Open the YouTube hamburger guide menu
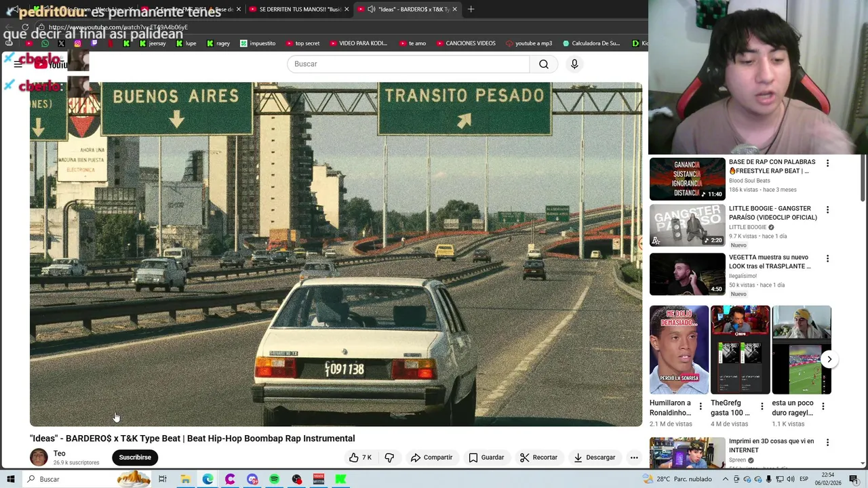Viewport: 868px width, 488px height. (18, 64)
